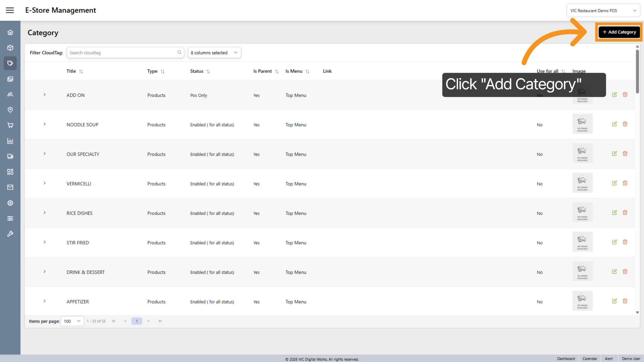Open the reports bar chart icon
The image size is (644, 362).
point(10,141)
